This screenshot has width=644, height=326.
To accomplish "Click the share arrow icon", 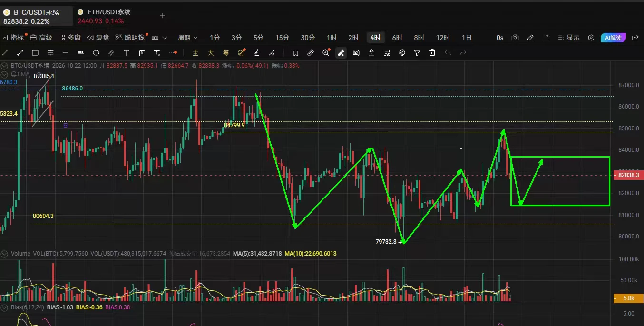I will pyautogui.click(x=635, y=38).
